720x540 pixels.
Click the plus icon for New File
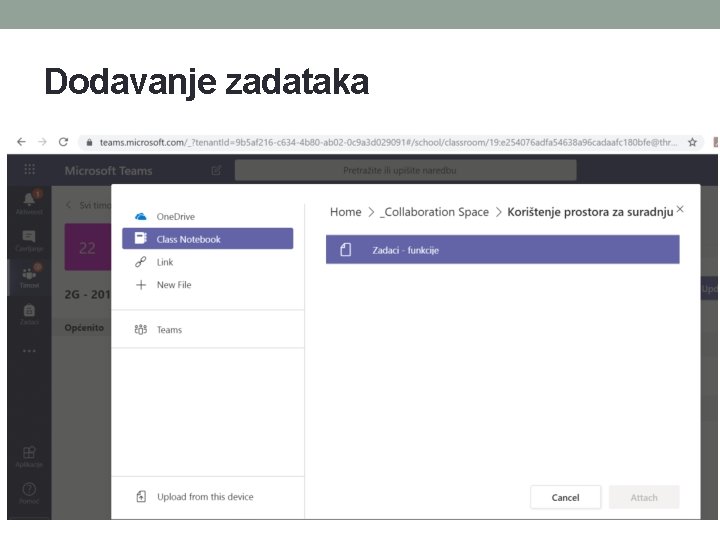pos(141,285)
